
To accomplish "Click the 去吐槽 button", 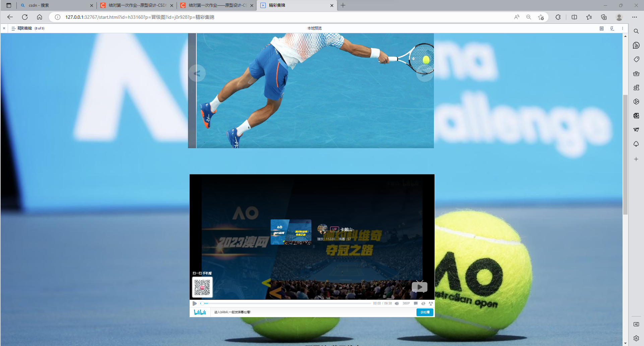I will tap(425, 312).
